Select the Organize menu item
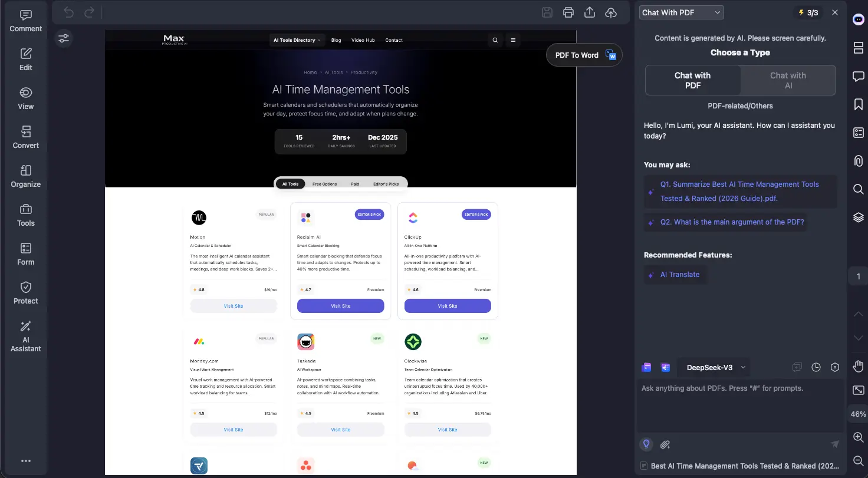The width and height of the screenshot is (868, 478). [x=25, y=177]
